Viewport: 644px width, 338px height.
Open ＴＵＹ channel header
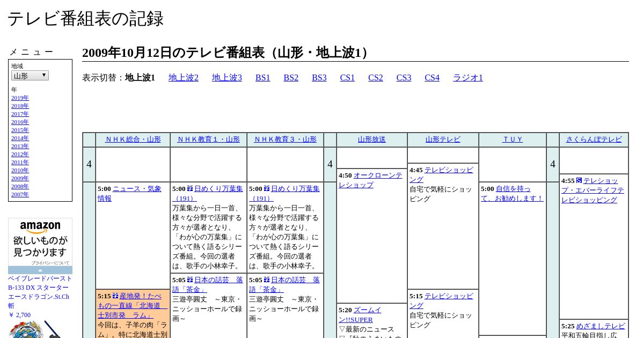(x=513, y=139)
